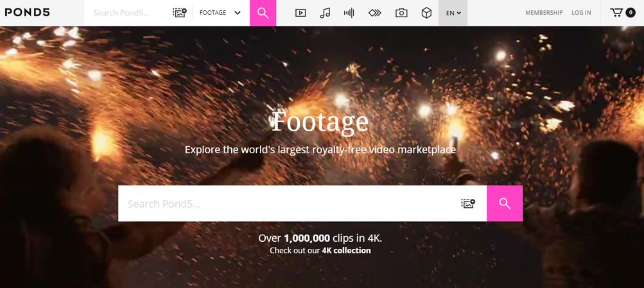Expand the FOOTAGE media type dropdown
644x288 pixels.
pyautogui.click(x=220, y=13)
